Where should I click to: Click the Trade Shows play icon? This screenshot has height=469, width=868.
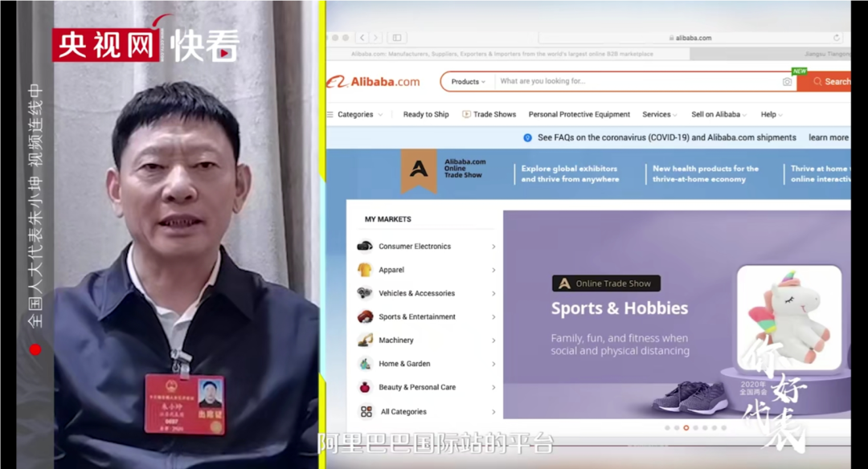466,114
